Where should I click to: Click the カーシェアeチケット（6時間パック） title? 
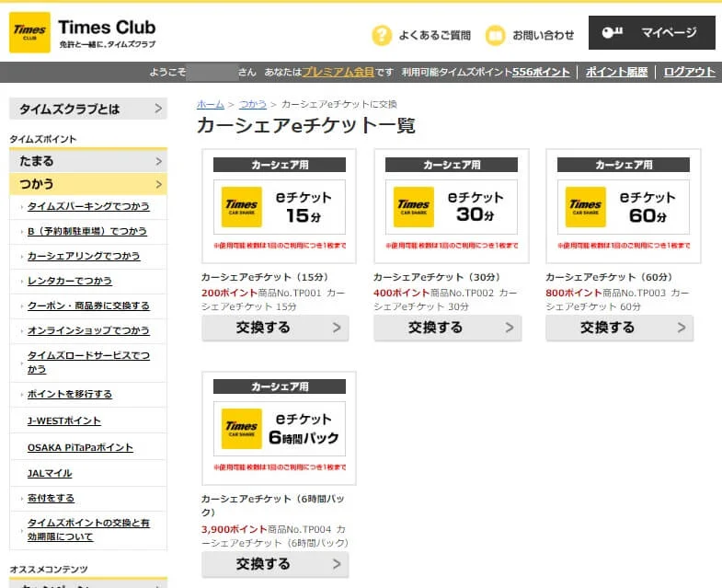tap(272, 505)
